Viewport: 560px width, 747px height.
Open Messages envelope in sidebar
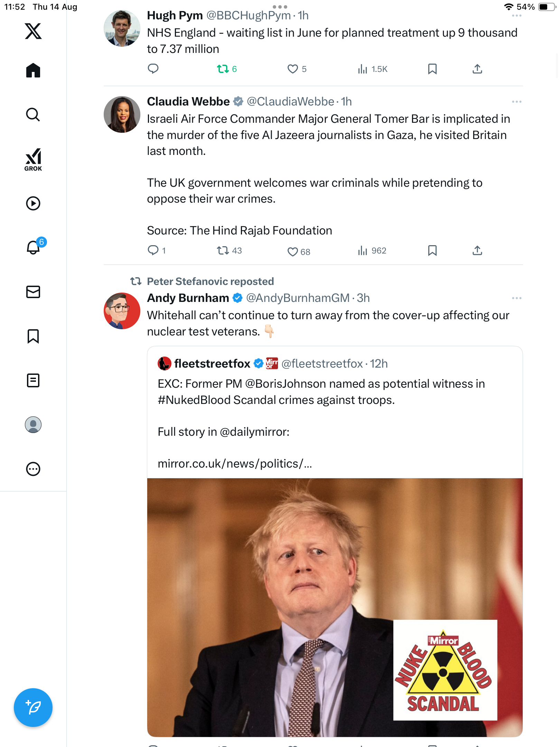[x=33, y=292]
